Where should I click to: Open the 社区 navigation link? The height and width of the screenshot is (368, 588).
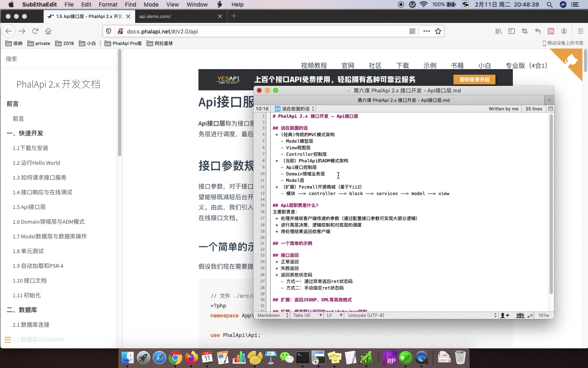tap(375, 65)
